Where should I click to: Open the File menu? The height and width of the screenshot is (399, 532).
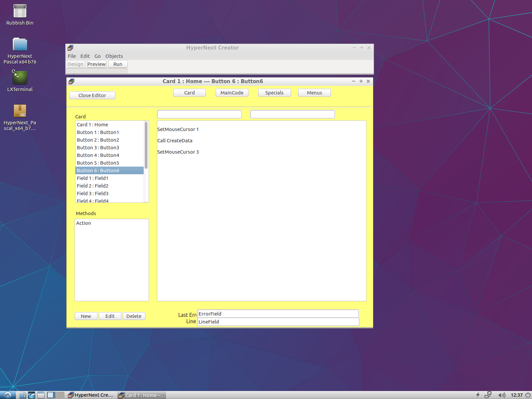click(x=72, y=56)
